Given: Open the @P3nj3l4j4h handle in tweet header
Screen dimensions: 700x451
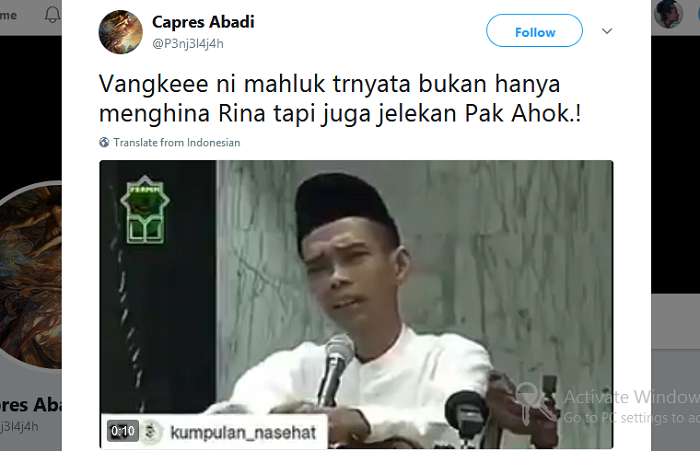Looking at the screenshot, I should coord(188,44).
